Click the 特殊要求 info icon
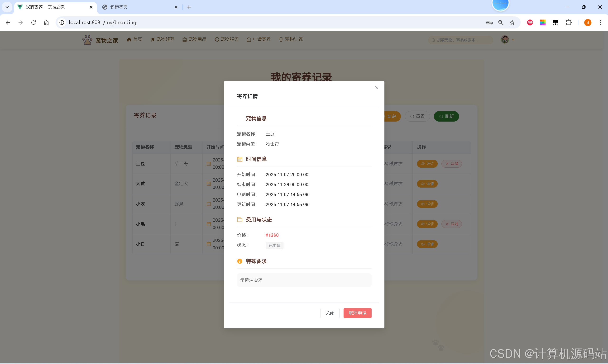Screen dimensions: 608x364 pyautogui.click(x=239, y=261)
